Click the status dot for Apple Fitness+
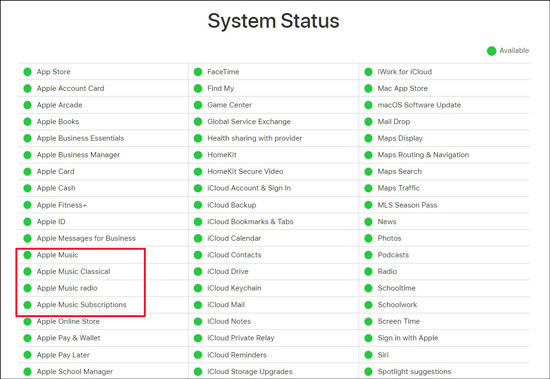The height and width of the screenshot is (379, 550). coord(27,205)
